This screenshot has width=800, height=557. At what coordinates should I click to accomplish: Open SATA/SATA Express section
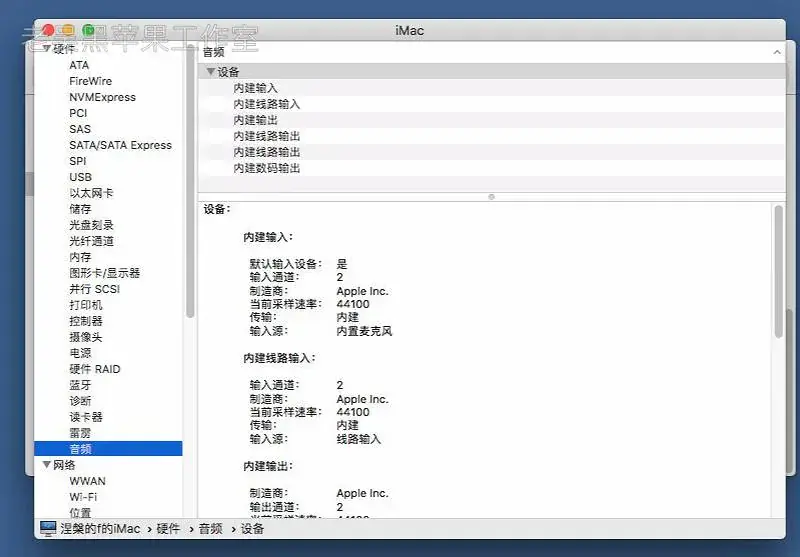(120, 145)
